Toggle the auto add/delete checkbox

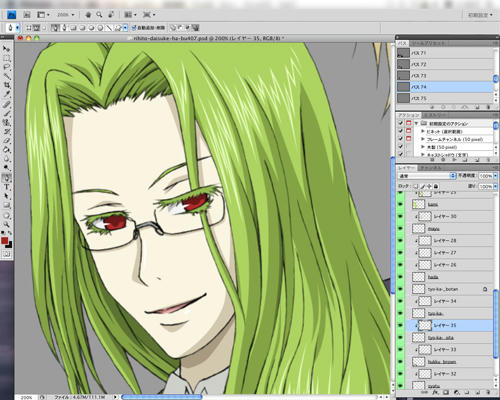click(134, 28)
